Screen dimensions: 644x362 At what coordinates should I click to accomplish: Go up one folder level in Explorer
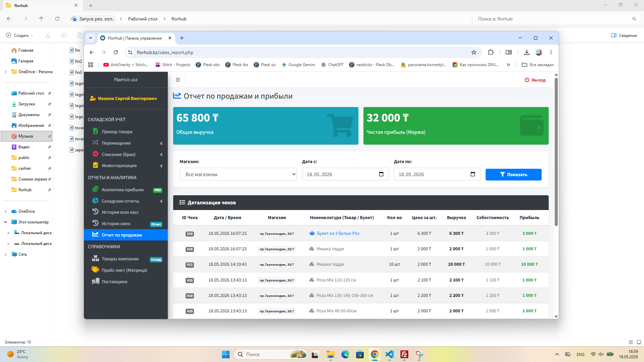[x=41, y=19]
